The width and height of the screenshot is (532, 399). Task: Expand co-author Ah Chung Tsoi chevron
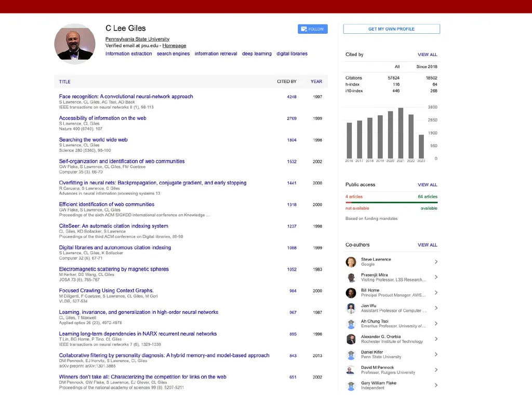436,323
